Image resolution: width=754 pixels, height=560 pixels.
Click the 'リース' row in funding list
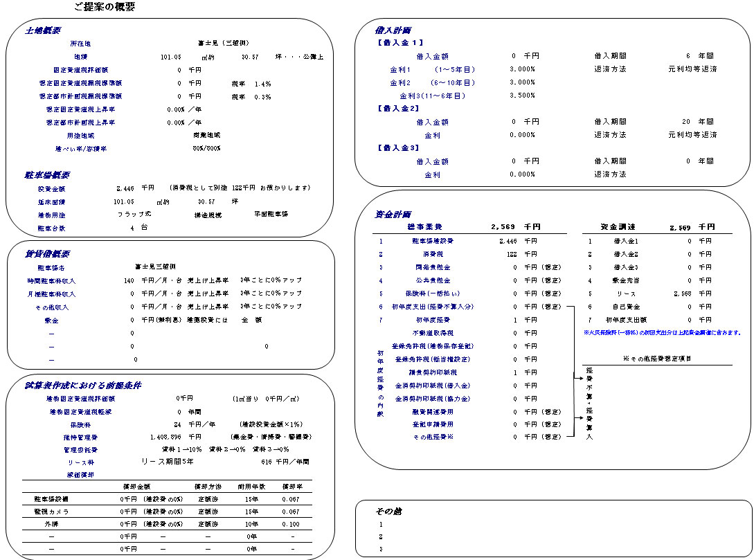627,293
